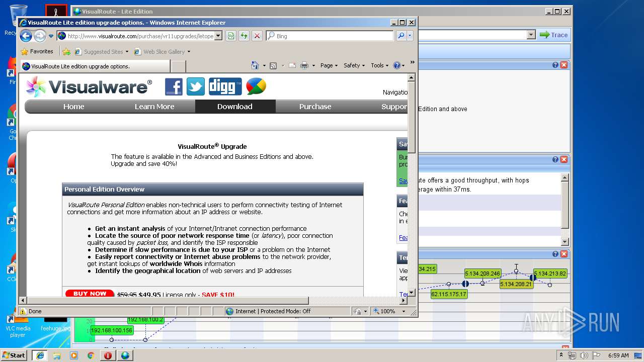This screenshot has width=644, height=362.
Task: Open the VisualRoute target address dropdown
Action: 531,35
